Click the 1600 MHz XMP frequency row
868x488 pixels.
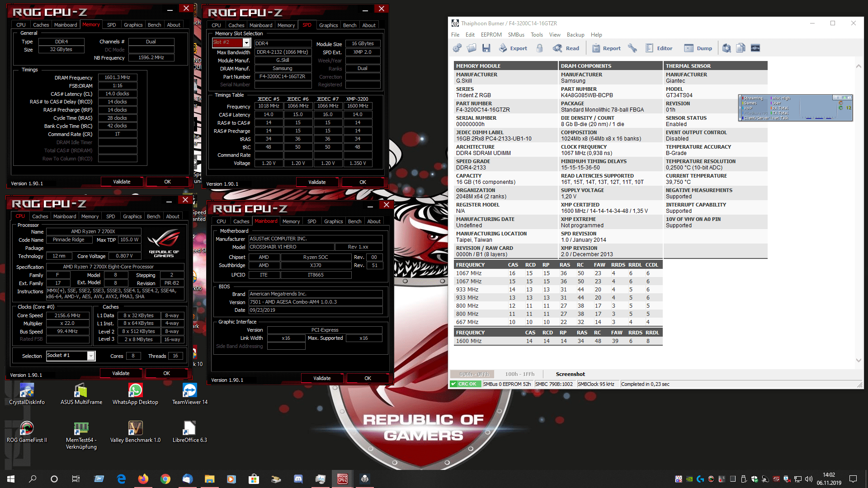pos(558,341)
